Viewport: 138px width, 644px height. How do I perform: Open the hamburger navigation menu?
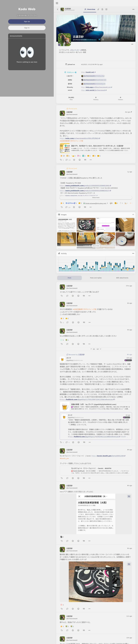point(57,3)
